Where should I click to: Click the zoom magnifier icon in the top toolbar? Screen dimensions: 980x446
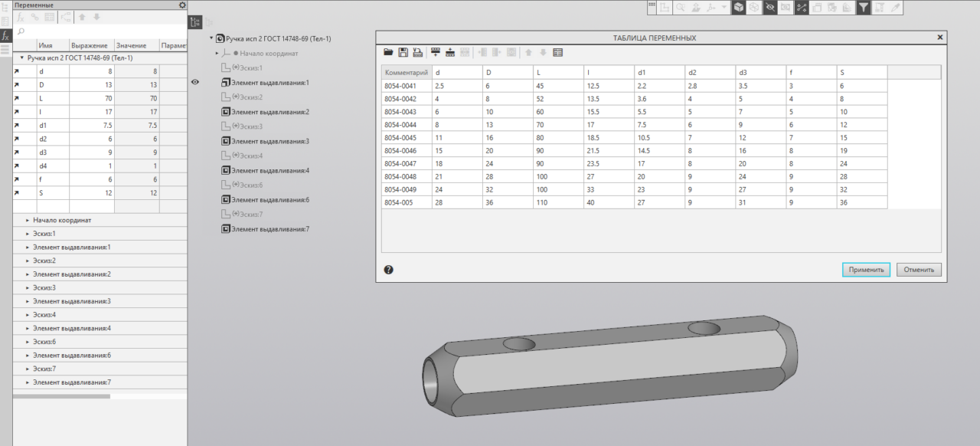tap(681, 7)
